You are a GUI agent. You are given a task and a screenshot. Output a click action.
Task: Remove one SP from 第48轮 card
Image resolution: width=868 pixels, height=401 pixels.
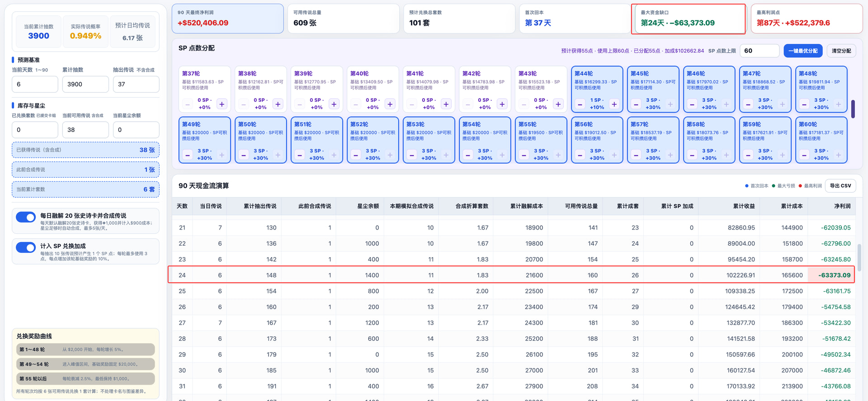click(804, 104)
